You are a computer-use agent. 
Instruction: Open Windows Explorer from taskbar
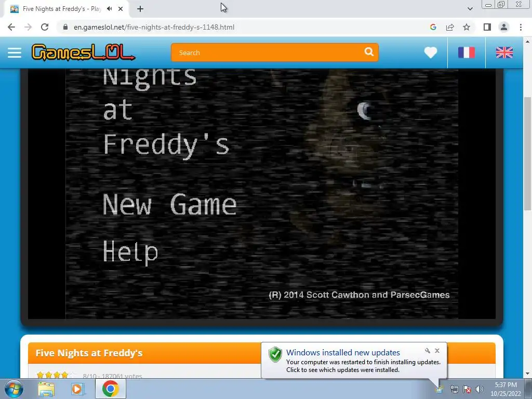click(46, 389)
